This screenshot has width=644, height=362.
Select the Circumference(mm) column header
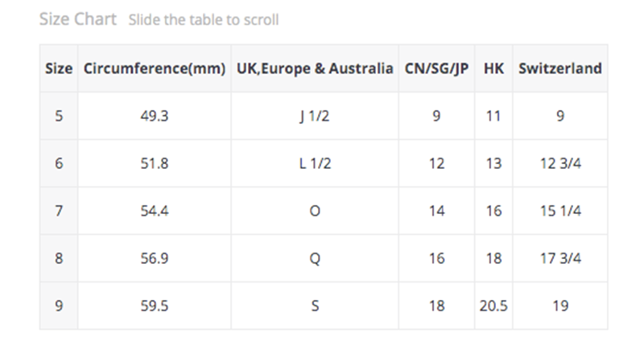(154, 68)
